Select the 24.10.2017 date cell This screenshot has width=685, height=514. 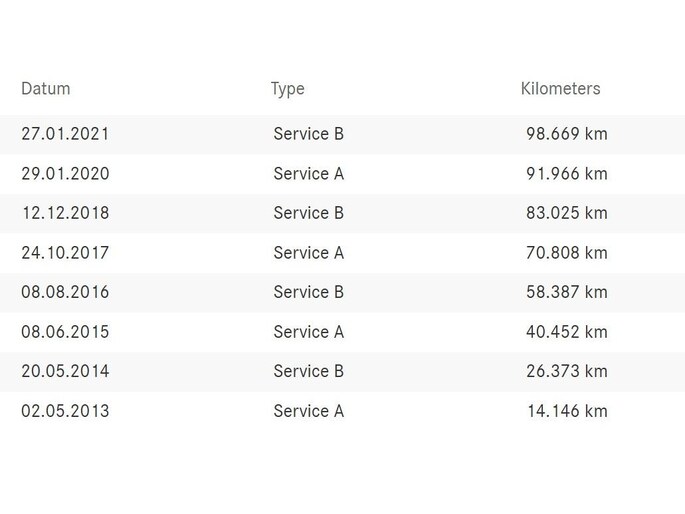(65, 253)
